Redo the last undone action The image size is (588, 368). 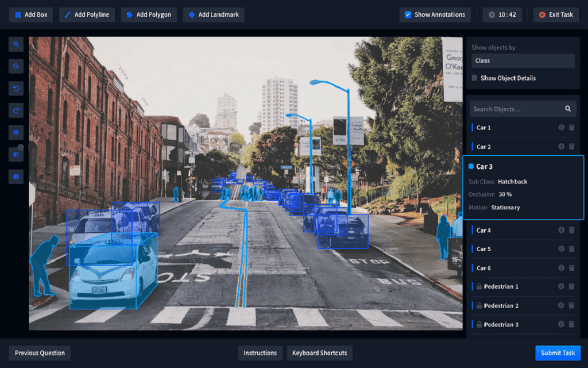(16, 110)
